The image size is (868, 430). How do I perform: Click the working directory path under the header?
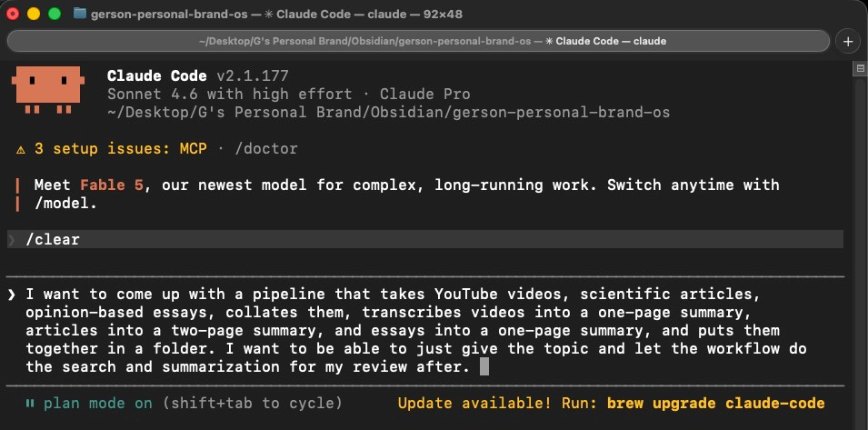[389, 113]
